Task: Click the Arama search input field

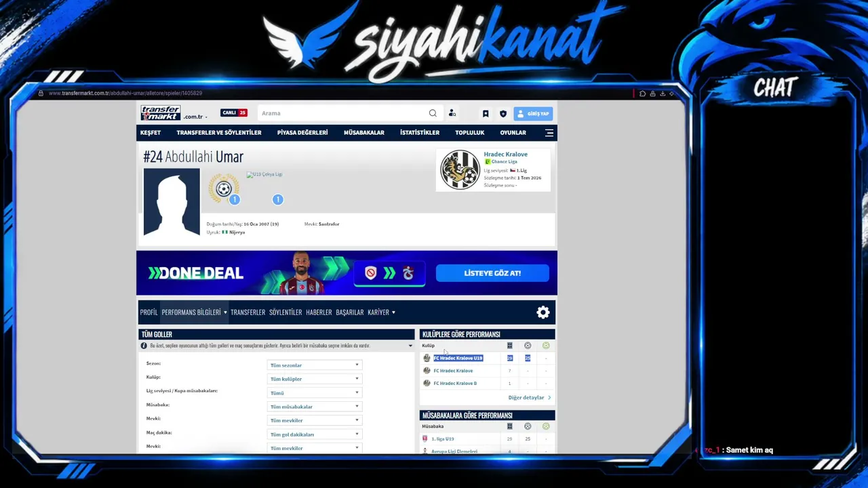Action: tap(342, 113)
